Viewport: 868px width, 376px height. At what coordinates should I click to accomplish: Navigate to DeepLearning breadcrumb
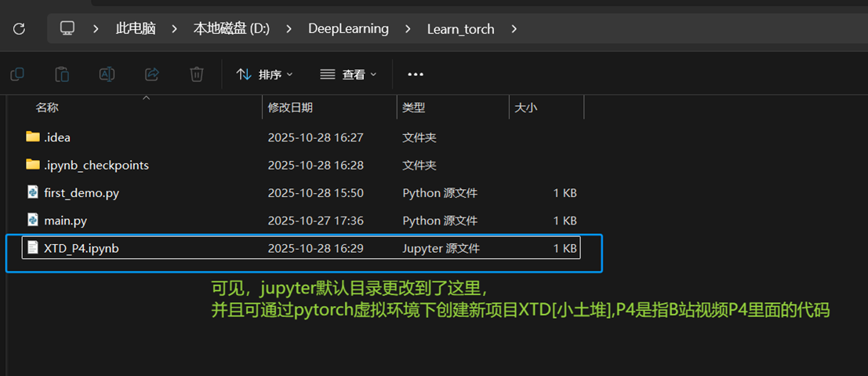click(348, 29)
